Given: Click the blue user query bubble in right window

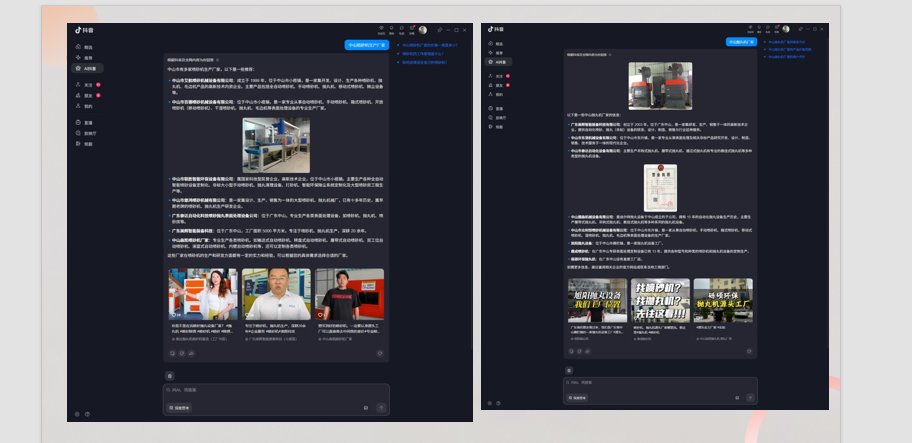Looking at the screenshot, I should (741, 42).
